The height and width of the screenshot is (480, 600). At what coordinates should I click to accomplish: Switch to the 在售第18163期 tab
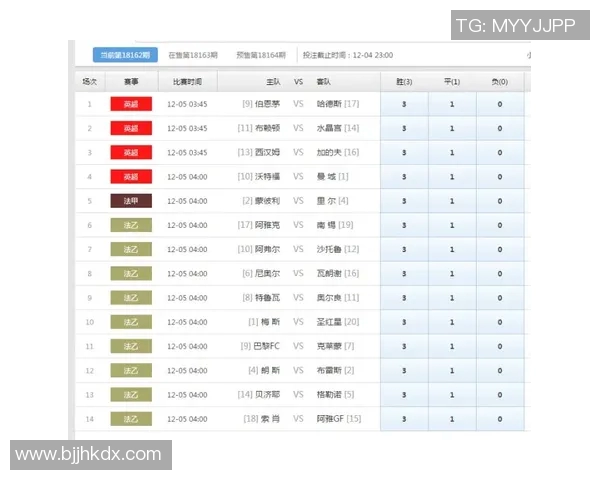193,55
